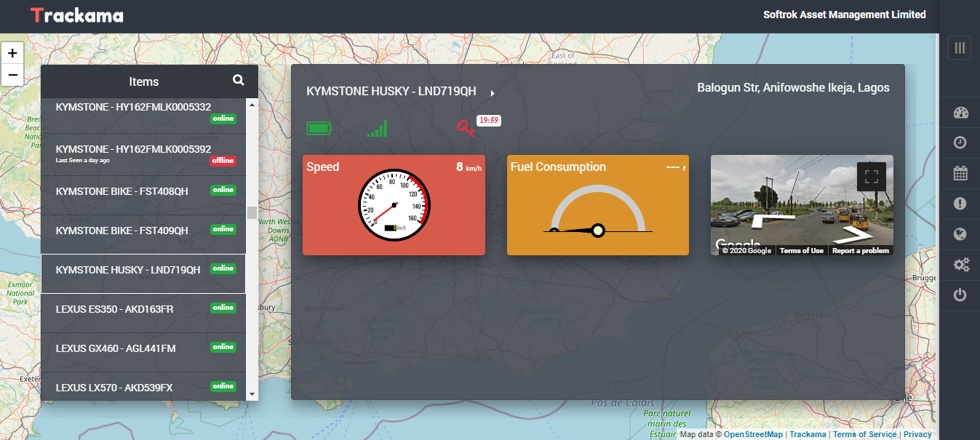Search items with the magnifier icon
The height and width of the screenshot is (440, 980).
(x=239, y=81)
